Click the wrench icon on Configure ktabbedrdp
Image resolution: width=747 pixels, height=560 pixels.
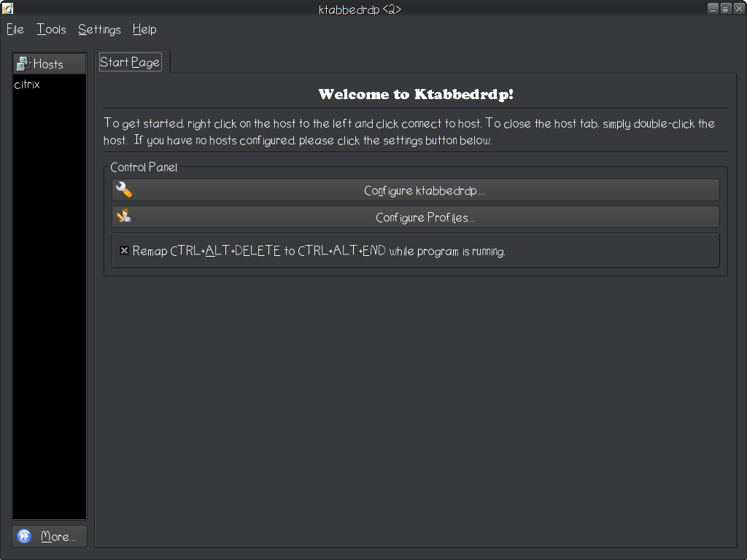pos(124,190)
